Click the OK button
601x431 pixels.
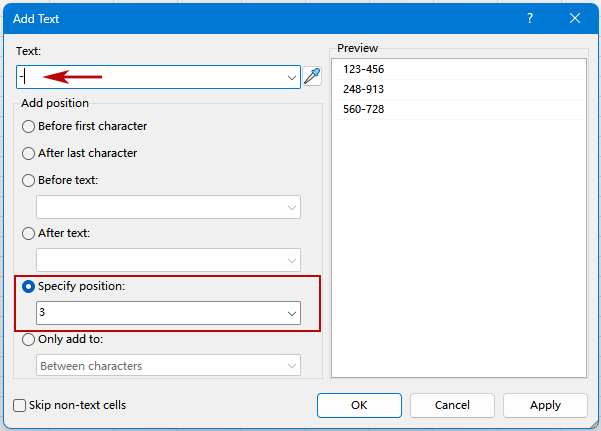359,405
